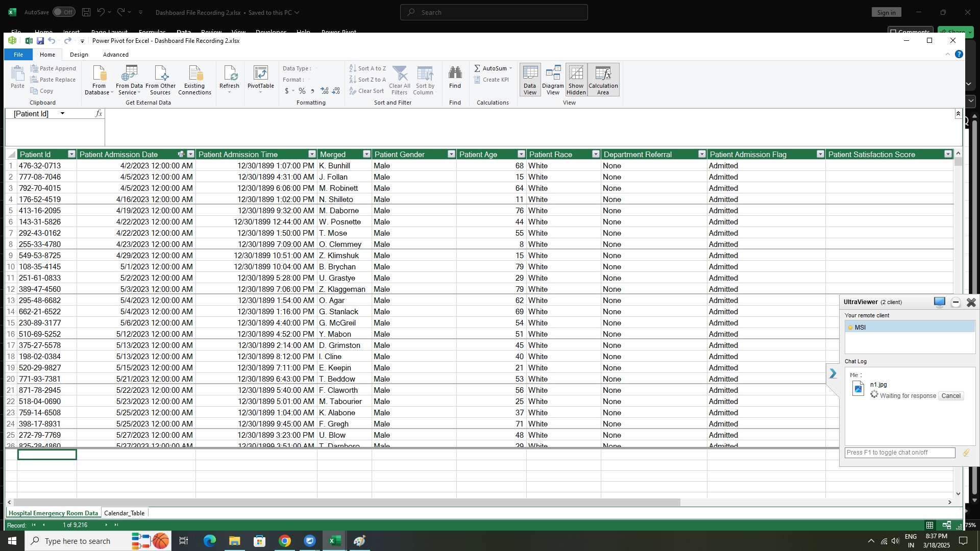This screenshot has width=980, height=551.
Task: Switch to Diagram View
Action: (x=553, y=80)
